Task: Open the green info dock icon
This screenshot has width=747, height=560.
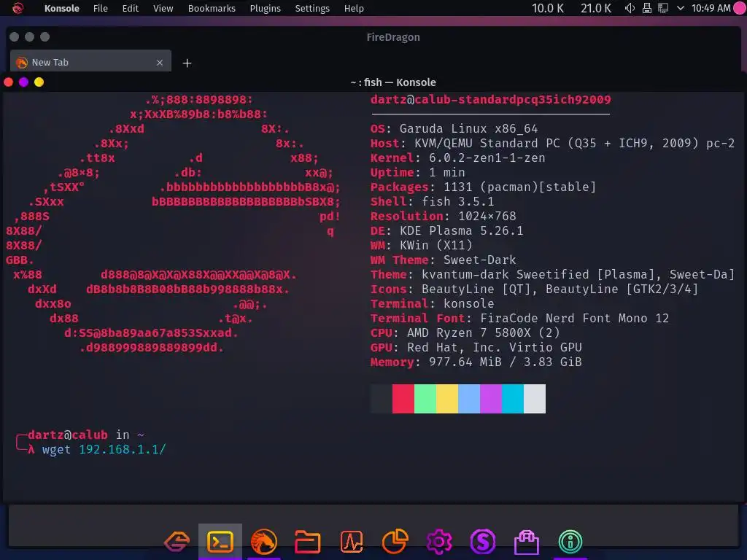Action: tap(570, 542)
